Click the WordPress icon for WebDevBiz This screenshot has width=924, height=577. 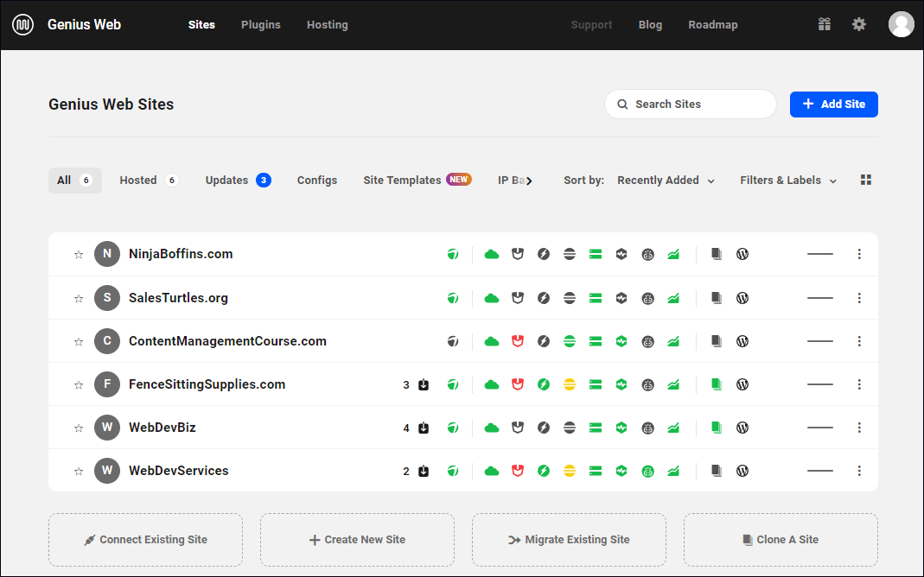coord(742,428)
